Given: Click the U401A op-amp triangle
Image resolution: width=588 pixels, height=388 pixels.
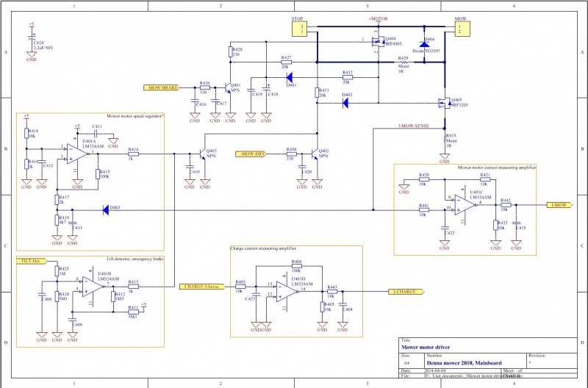Looking at the screenshot, I should pyautogui.click(x=77, y=154).
